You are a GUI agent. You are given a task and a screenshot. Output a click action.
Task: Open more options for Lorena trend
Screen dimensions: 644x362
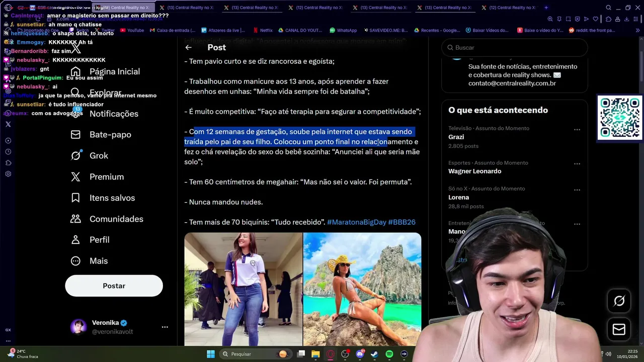(577, 190)
